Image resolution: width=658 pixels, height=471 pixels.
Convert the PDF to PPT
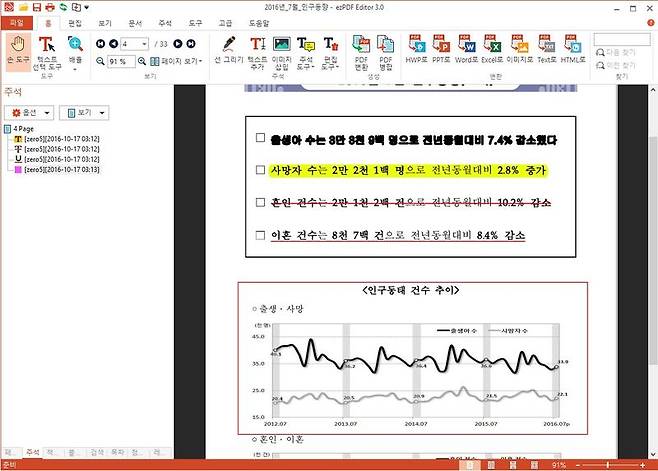441,49
